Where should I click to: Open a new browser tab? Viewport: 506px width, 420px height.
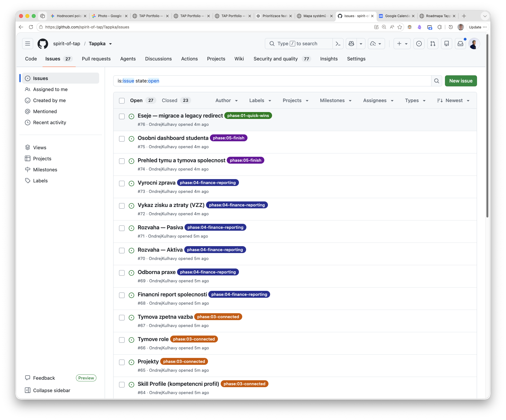(x=464, y=16)
